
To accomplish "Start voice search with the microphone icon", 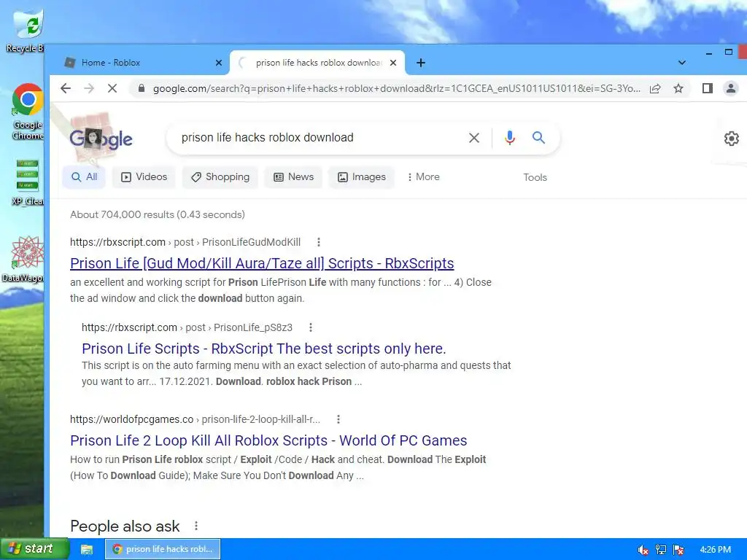I will (x=510, y=138).
